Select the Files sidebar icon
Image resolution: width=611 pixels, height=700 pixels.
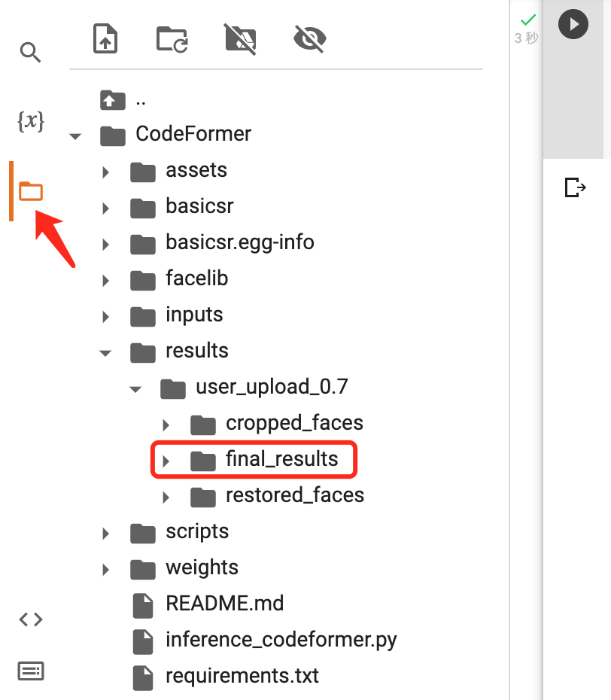coord(30,190)
